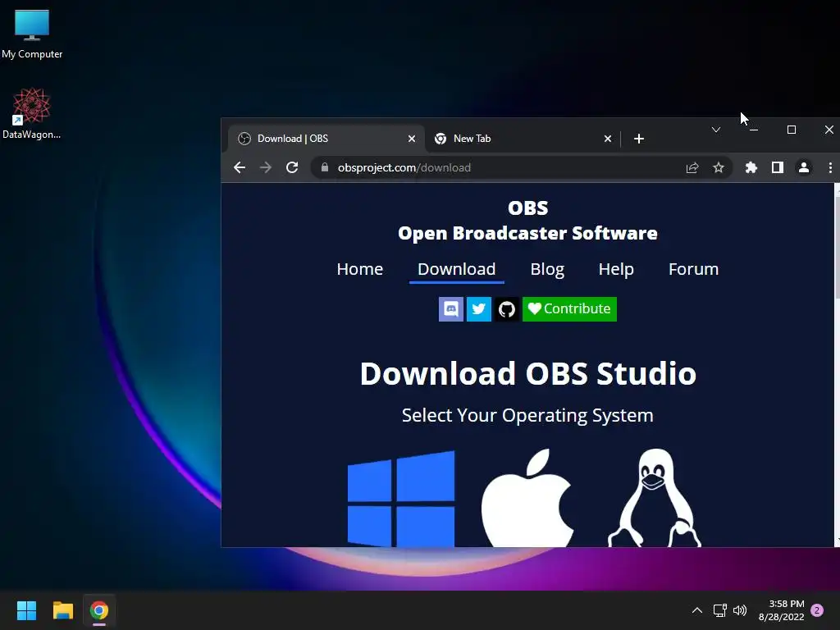The height and width of the screenshot is (630, 840).
Task: Switch to the Download | OBS tab
Action: [326, 139]
